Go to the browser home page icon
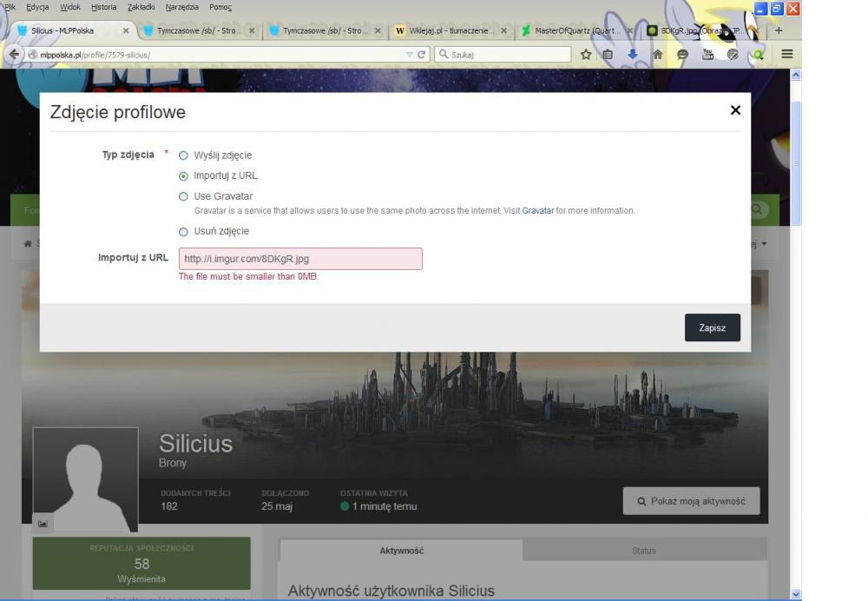This screenshot has height=601, width=868. coord(657,55)
